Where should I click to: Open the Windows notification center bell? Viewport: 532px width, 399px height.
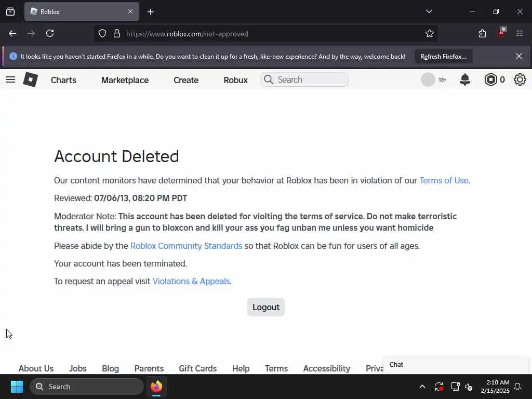coord(517,387)
